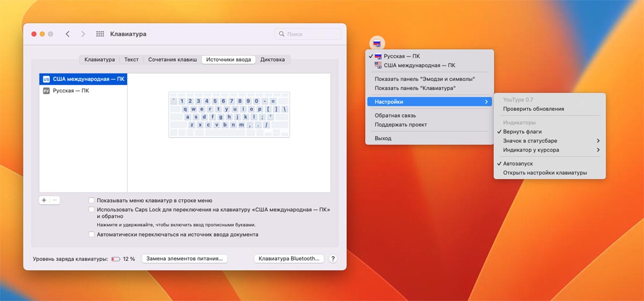Click the minus button to remove input source
644x301 pixels.
point(55,200)
